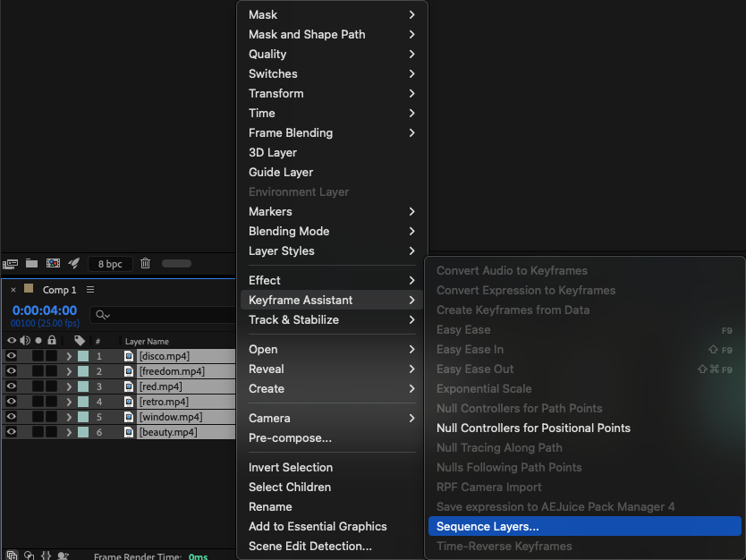Open the Keyframe Assistant submenu
Screen dimensions: 746x560
pos(332,300)
